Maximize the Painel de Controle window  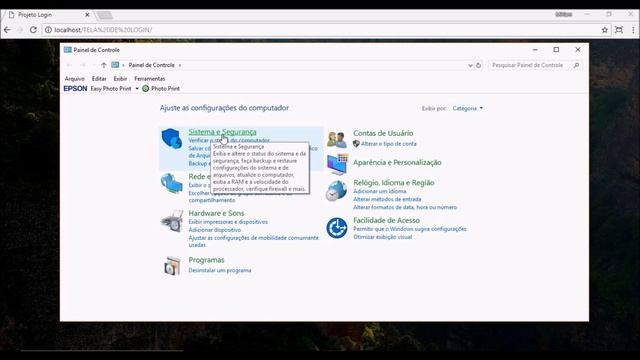556,50
